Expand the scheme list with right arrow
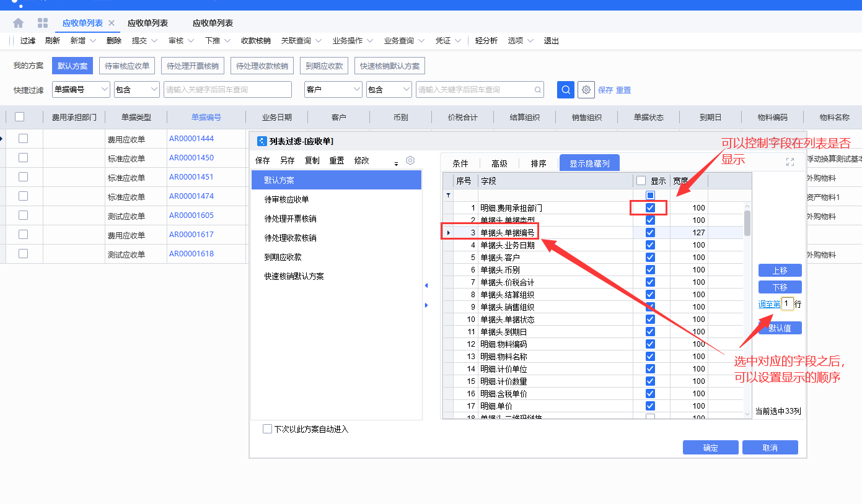Screen dimensions: 862x504 coord(426,305)
